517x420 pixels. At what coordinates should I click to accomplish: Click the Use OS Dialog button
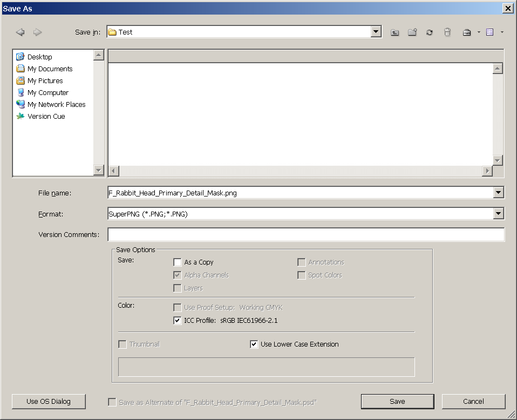click(49, 401)
